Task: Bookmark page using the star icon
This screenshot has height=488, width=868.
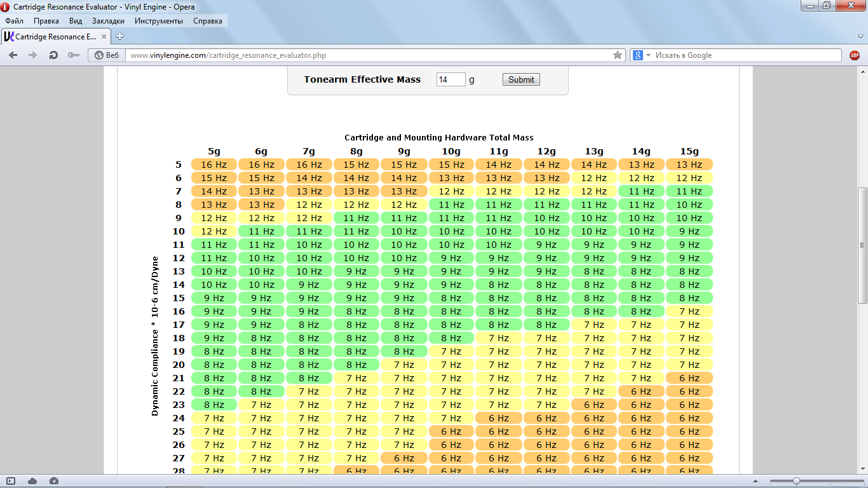Action: [x=617, y=55]
